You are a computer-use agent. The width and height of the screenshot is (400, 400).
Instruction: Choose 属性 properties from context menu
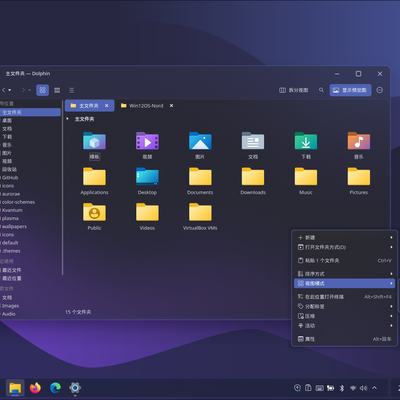[345, 339]
